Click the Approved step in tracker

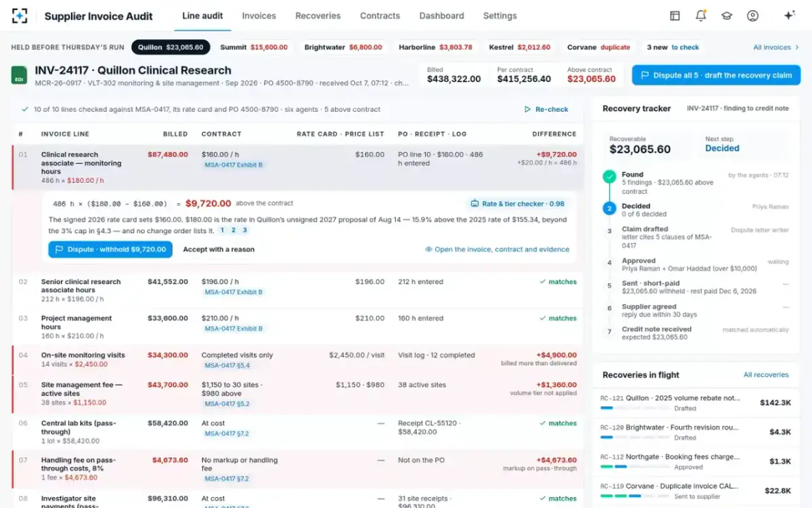tap(696, 265)
